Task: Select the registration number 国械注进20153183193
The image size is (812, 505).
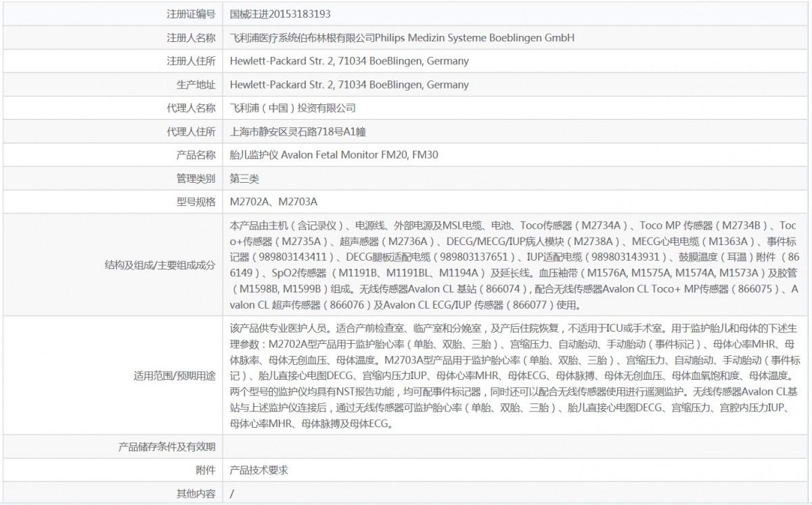Action: [280, 14]
